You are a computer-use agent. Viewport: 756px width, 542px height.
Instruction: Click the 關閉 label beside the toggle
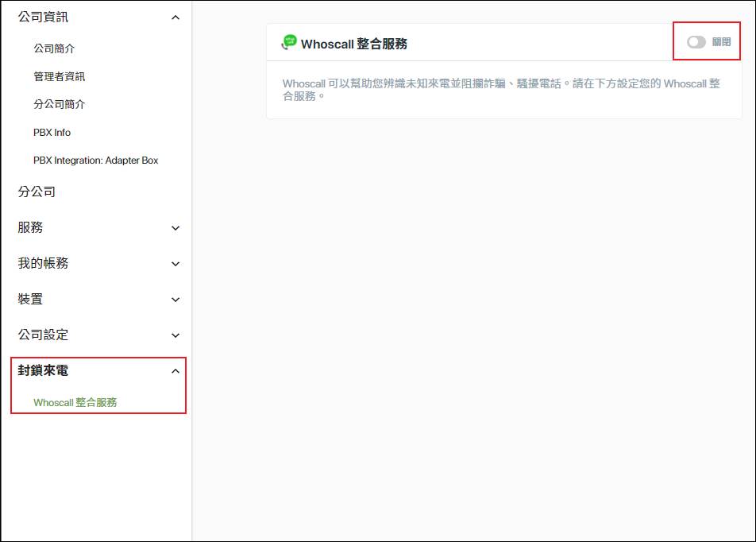[721, 42]
